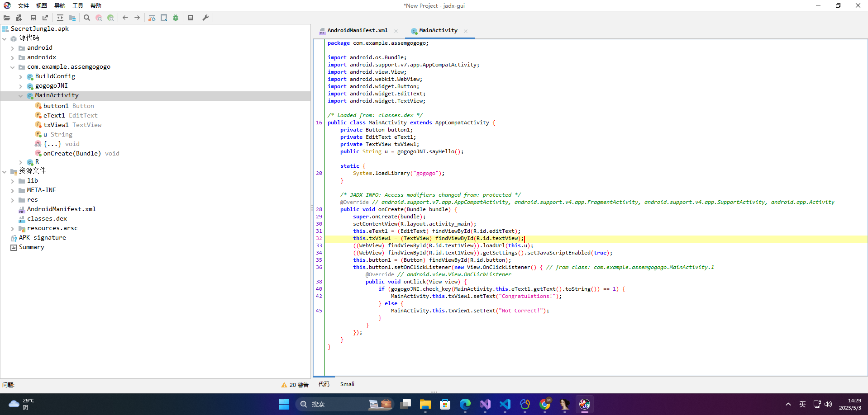Expand the META-INF folder node
Viewport: 868px width, 415px height.
pos(13,190)
